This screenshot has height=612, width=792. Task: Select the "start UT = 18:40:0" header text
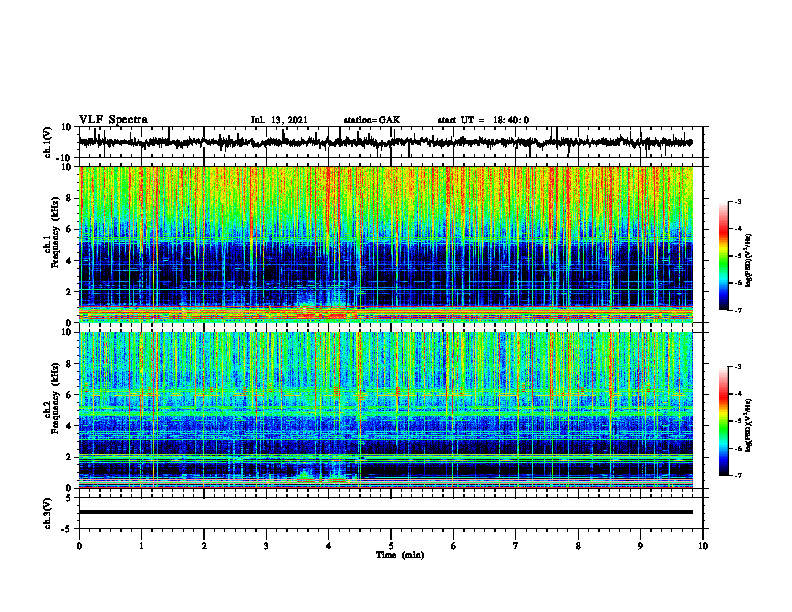483,120
